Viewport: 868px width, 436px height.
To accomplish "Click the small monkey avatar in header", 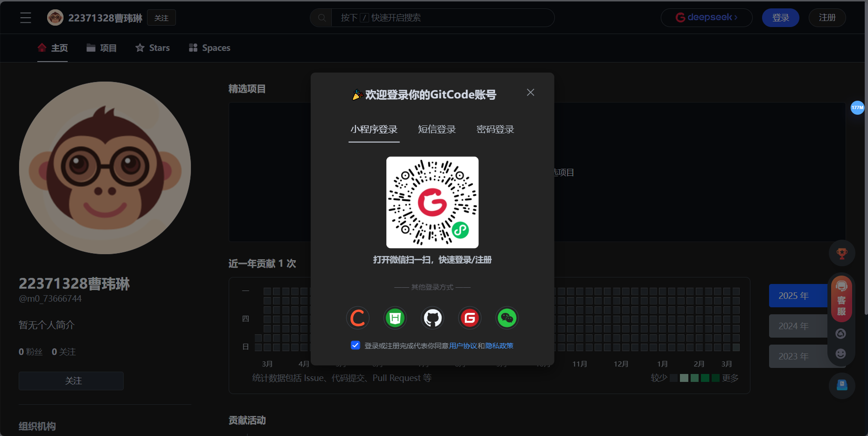I will tap(56, 18).
